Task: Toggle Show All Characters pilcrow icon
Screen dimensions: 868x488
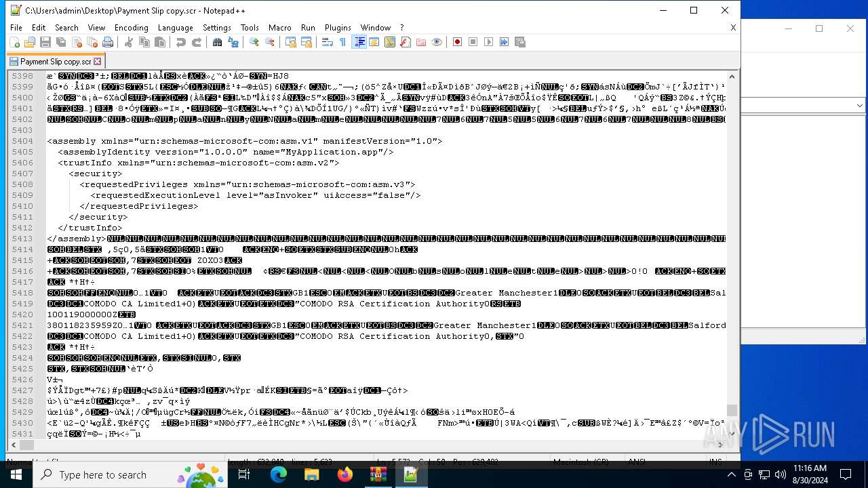Action: 343,42
